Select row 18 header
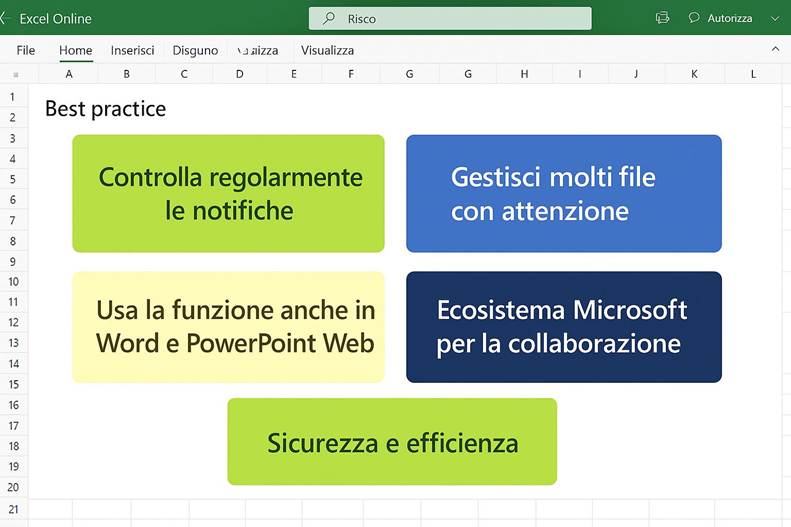791x527 pixels. point(14,446)
